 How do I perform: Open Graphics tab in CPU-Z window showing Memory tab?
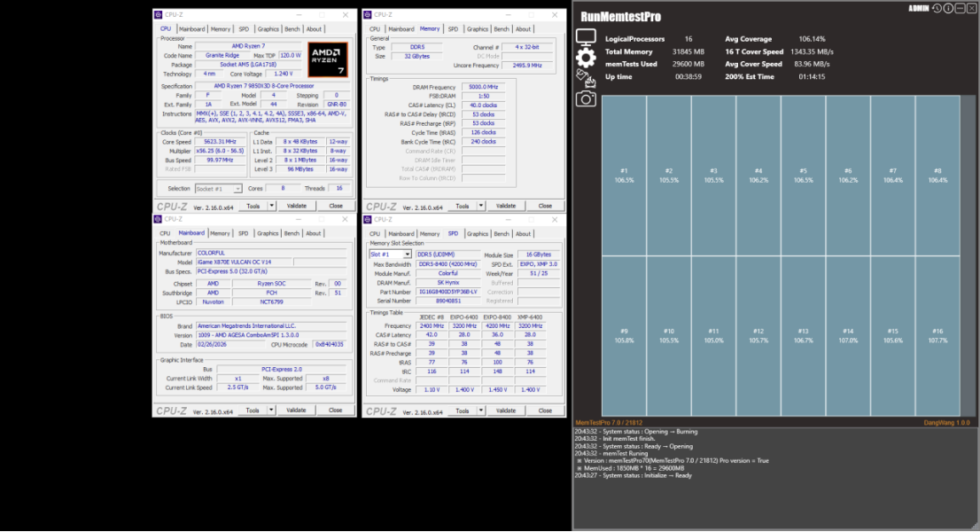coord(477,28)
